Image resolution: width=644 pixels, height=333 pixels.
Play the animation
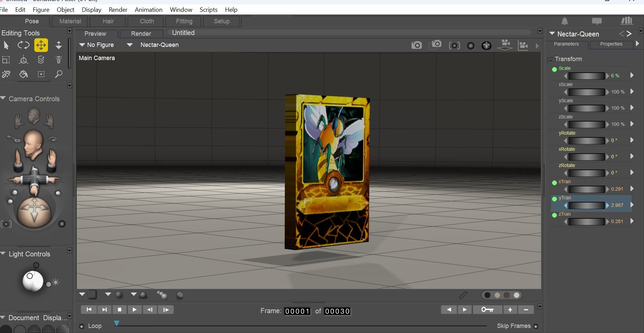(x=134, y=310)
